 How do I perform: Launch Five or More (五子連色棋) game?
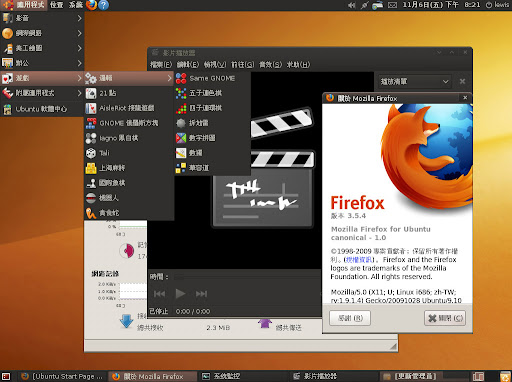click(x=212, y=93)
